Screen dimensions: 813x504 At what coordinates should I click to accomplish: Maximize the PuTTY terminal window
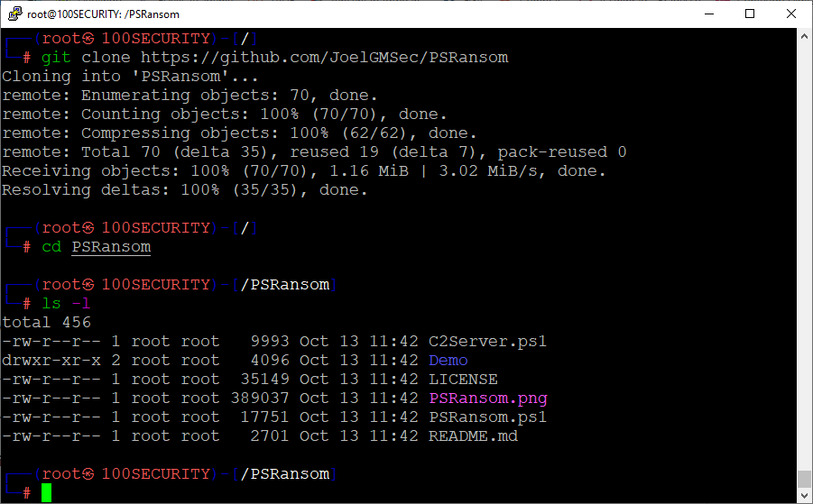(750, 14)
